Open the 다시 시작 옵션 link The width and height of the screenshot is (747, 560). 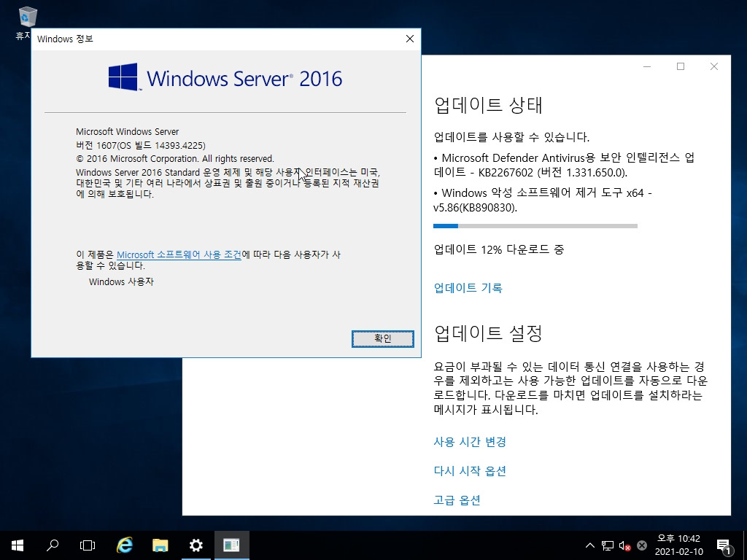[470, 471]
